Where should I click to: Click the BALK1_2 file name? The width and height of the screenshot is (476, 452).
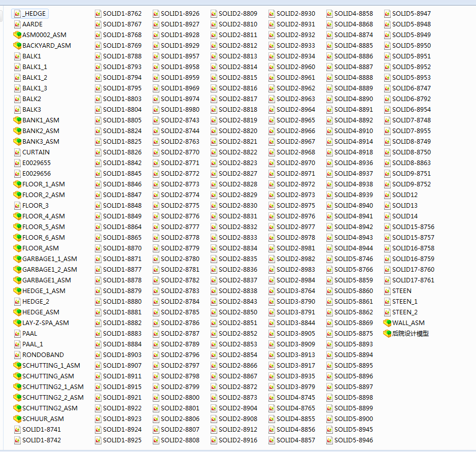click(x=35, y=78)
